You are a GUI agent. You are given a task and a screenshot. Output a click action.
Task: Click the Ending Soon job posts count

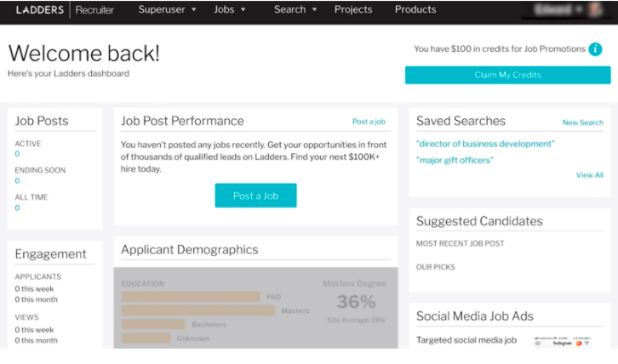(x=17, y=181)
